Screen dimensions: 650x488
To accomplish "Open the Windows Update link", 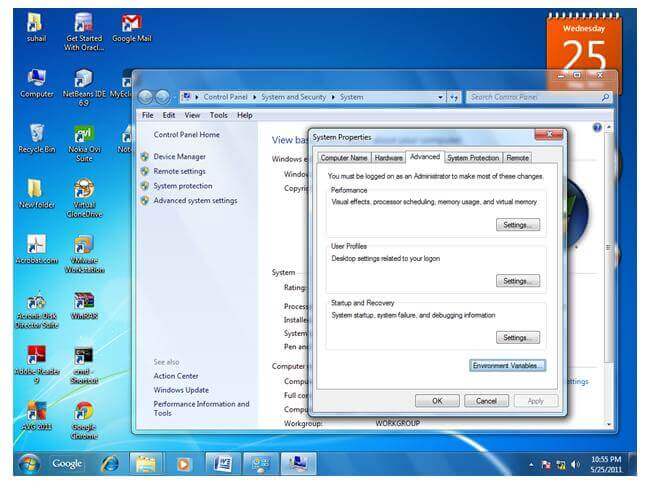I will (181, 390).
